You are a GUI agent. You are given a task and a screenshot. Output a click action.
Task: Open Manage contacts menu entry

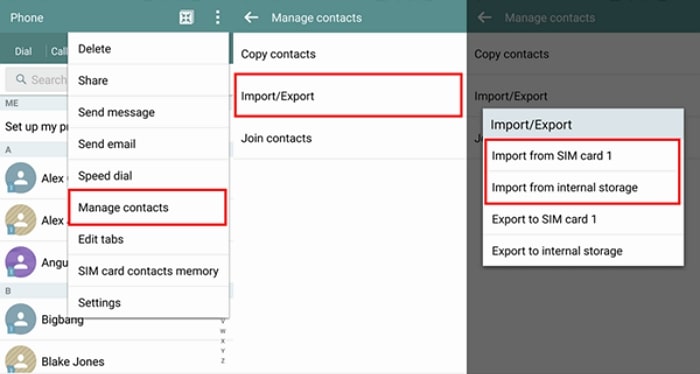point(147,208)
